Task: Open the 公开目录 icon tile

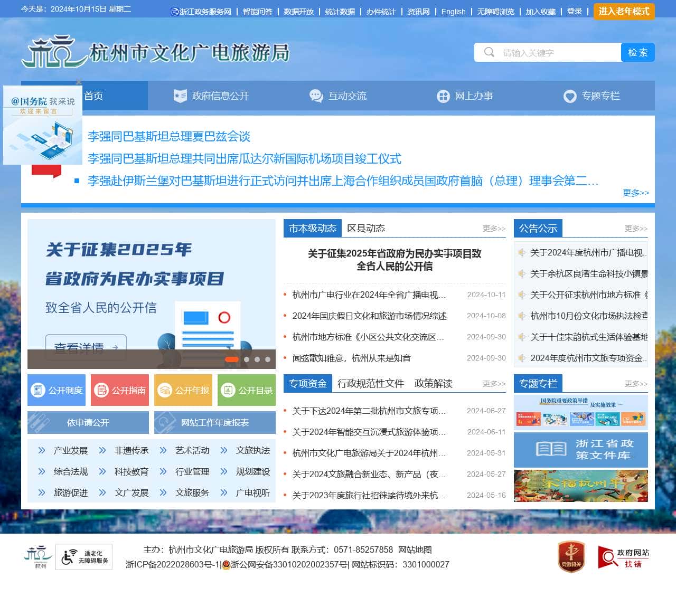Action: pyautogui.click(x=247, y=390)
